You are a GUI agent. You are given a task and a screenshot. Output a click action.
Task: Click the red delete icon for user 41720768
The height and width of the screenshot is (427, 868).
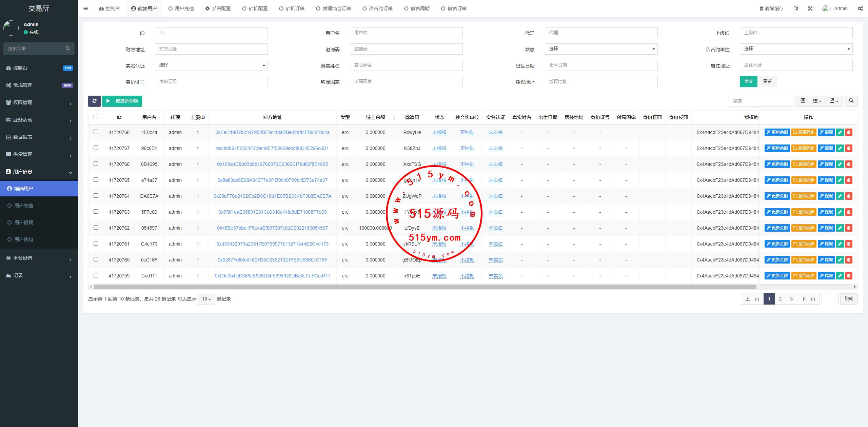coord(849,132)
